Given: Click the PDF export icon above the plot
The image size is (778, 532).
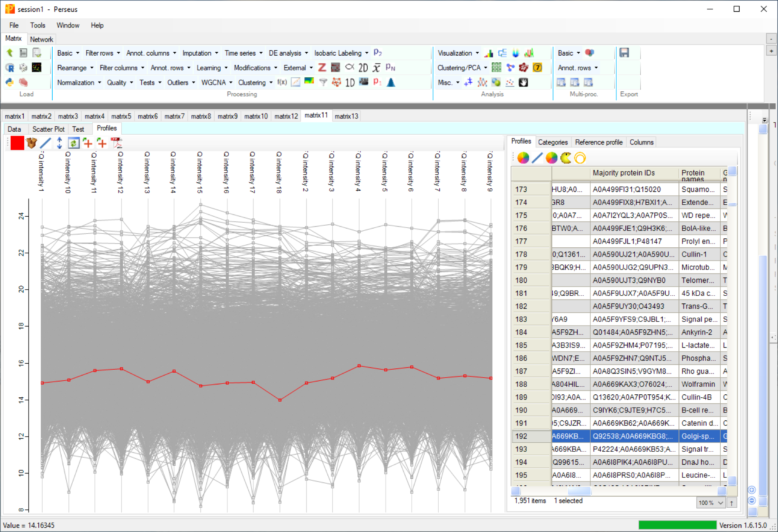Looking at the screenshot, I should click(x=116, y=143).
